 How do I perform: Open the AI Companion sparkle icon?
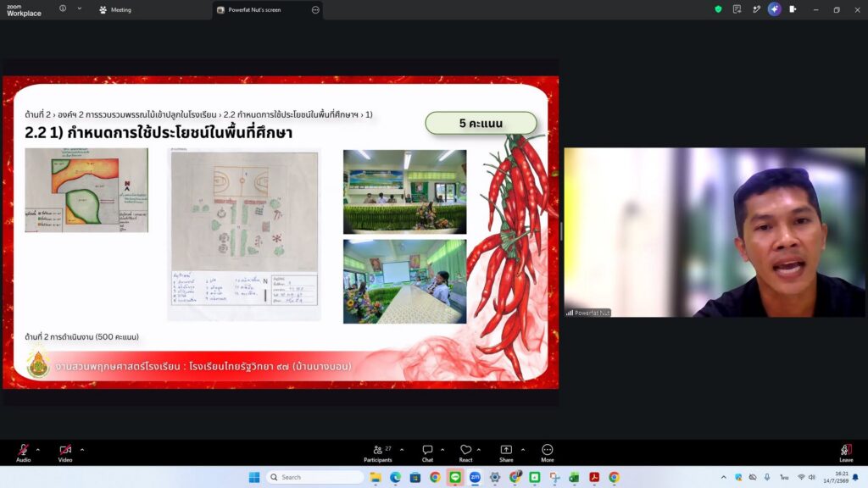[774, 9]
